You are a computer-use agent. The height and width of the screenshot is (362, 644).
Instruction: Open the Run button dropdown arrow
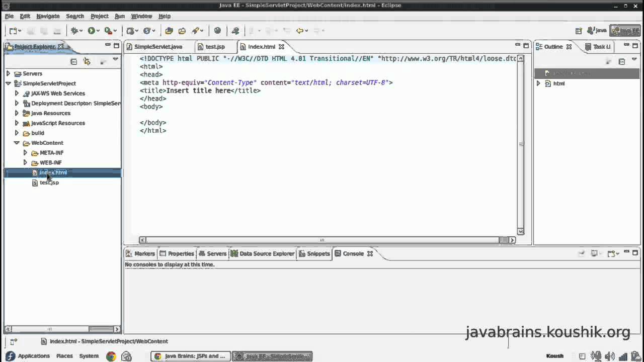[98, 31]
